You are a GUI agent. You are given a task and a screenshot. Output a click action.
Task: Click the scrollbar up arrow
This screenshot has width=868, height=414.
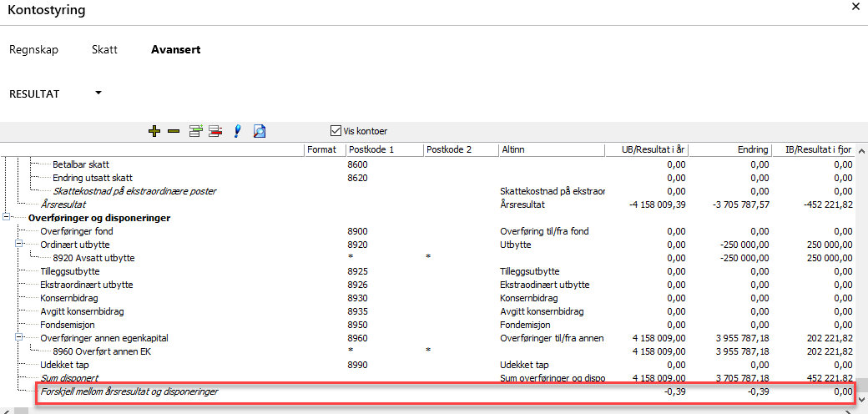click(x=862, y=150)
